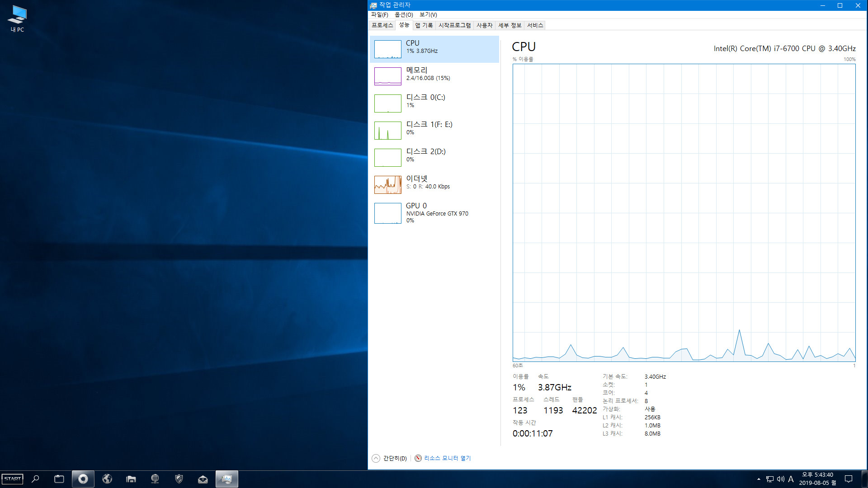Switch to the 서비스 tab
This screenshot has width=868, height=488.
(535, 25)
